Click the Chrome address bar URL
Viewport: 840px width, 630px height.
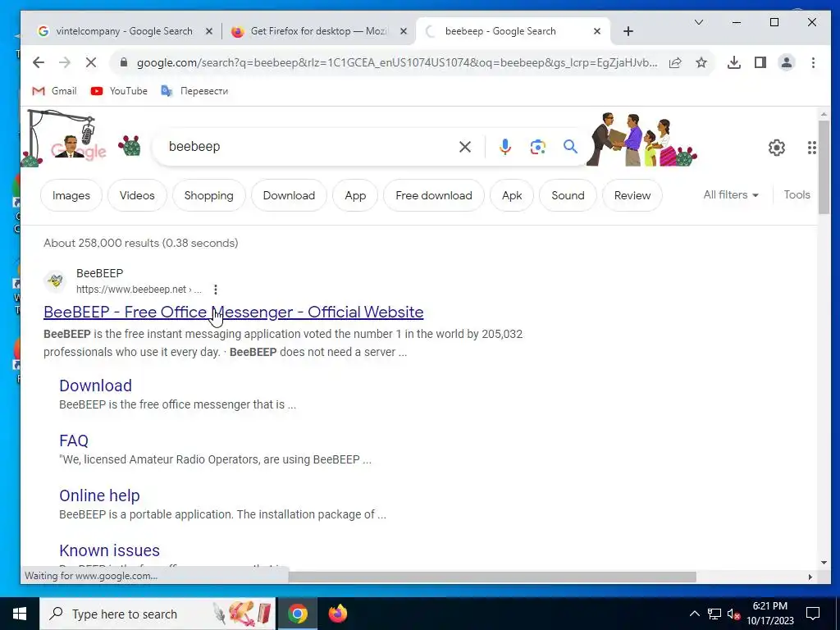397,62
